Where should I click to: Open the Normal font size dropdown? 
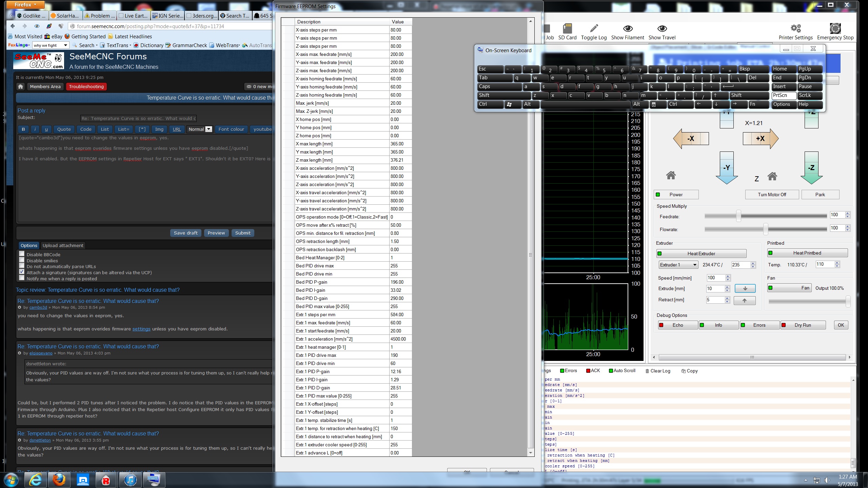pos(209,129)
